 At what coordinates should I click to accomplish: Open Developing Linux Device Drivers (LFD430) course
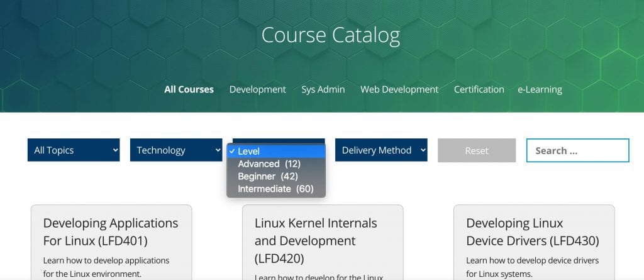533,232
